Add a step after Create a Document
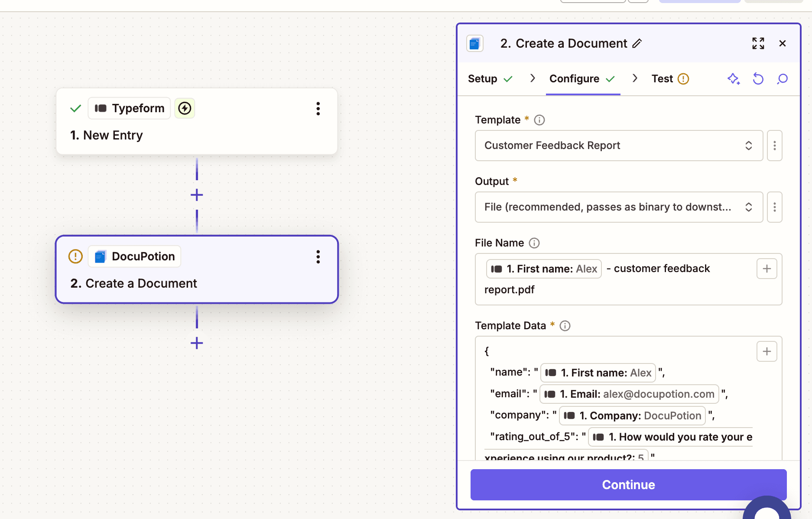 pyautogui.click(x=197, y=343)
